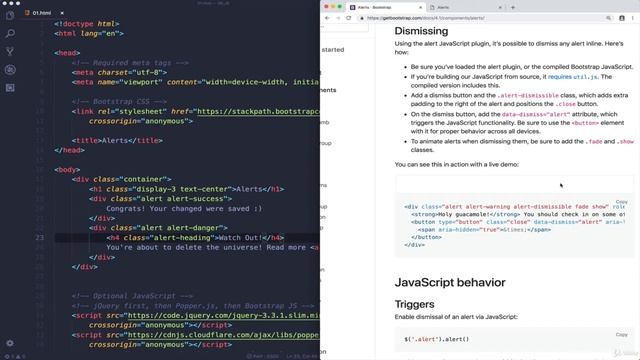The width and height of the screenshot is (640, 360).
Task: Click the 'Watch Out!' heading text in code
Action: [241, 238]
